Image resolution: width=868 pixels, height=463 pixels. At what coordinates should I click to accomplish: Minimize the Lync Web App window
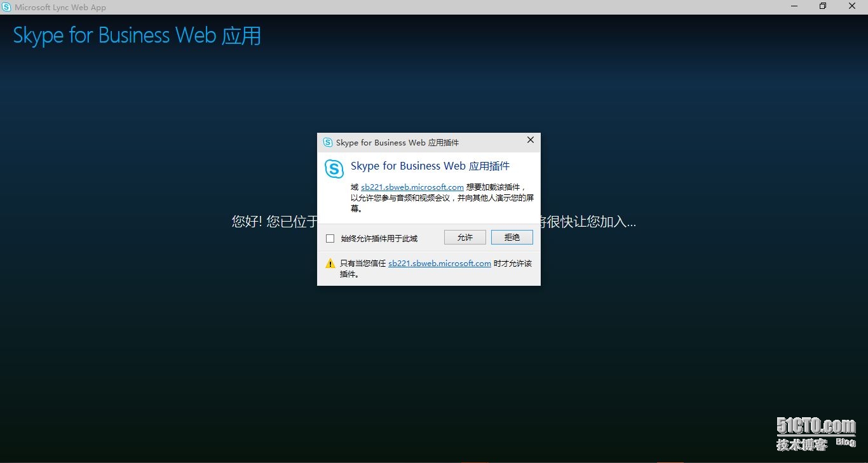[x=794, y=6]
